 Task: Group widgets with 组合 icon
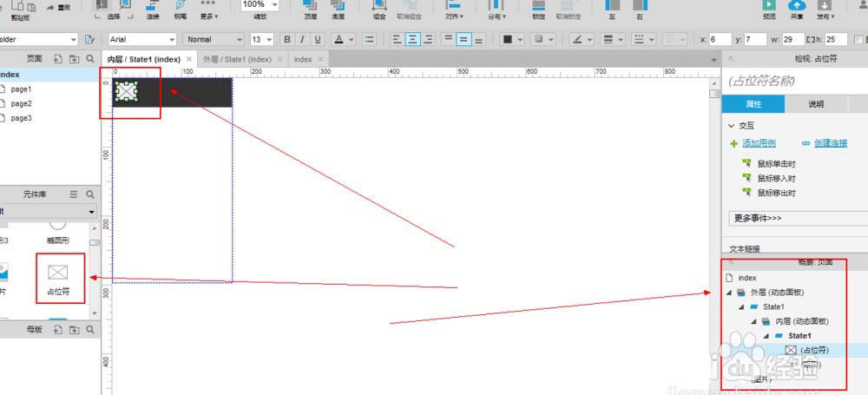pos(379,9)
